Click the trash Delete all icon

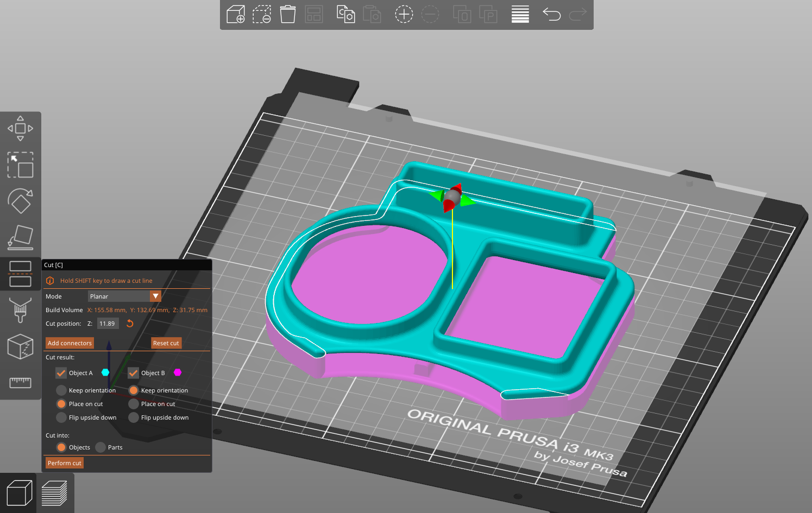tap(288, 14)
